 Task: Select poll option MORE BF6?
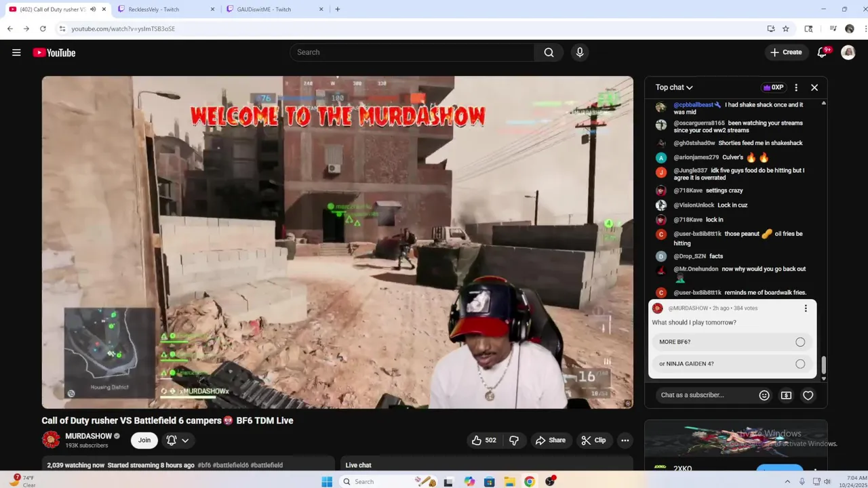point(732,342)
